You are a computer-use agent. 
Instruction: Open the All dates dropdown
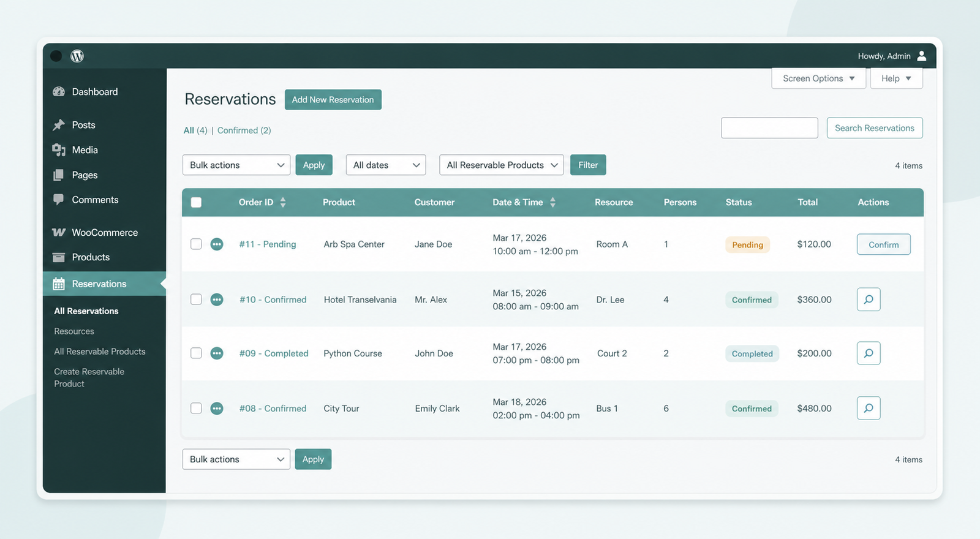[386, 165]
